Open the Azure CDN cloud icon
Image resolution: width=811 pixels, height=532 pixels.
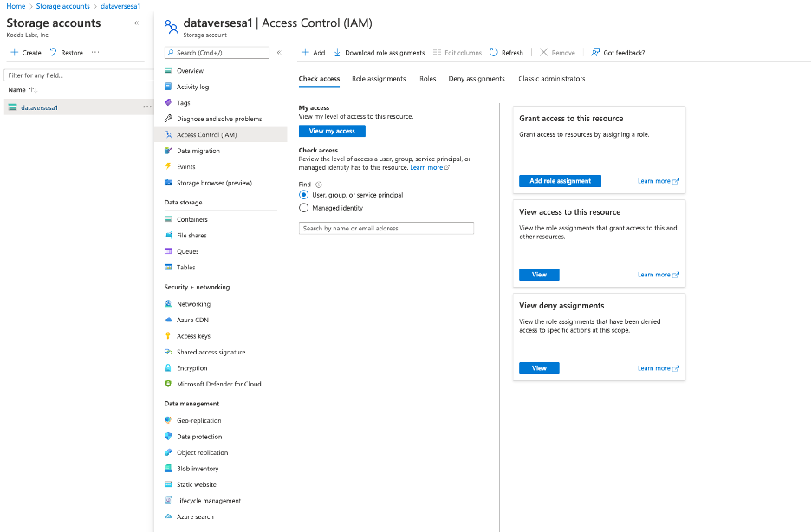click(168, 320)
